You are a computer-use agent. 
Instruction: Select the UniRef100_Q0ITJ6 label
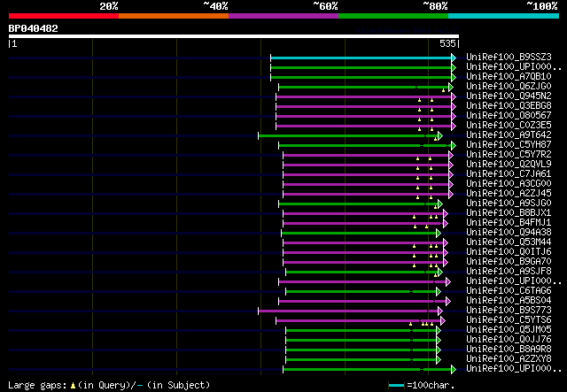click(509, 252)
